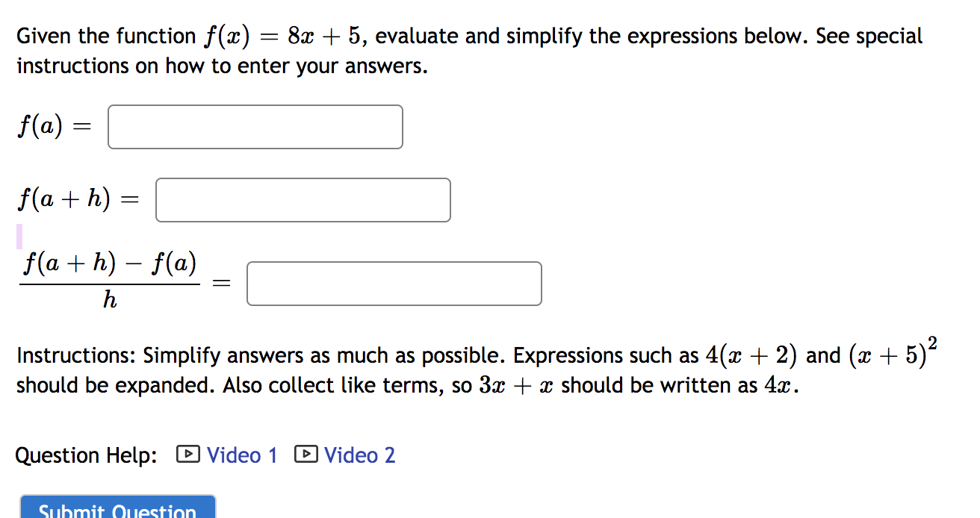Click the Question Help label
The image size is (980, 518).
pos(85,455)
